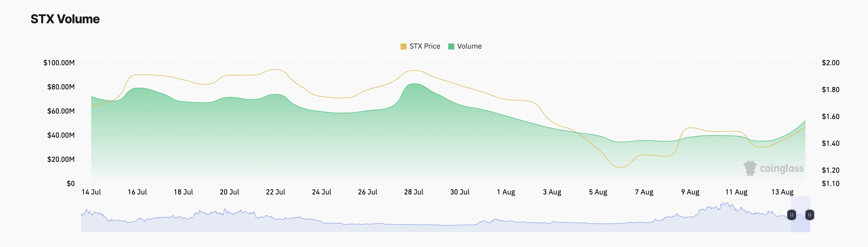Click the highlighted selection window in range navigator
The width and height of the screenshot is (868, 247).
[801, 215]
